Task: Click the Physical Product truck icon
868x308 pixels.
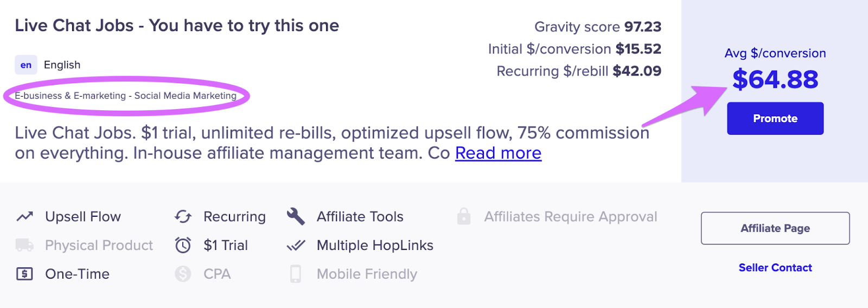Action: point(24,246)
